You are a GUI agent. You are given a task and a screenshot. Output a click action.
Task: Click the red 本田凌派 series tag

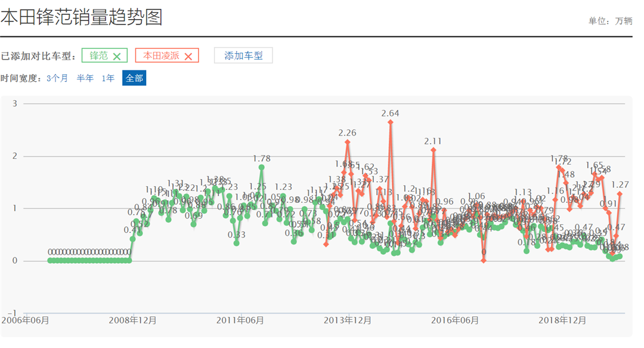(x=160, y=56)
